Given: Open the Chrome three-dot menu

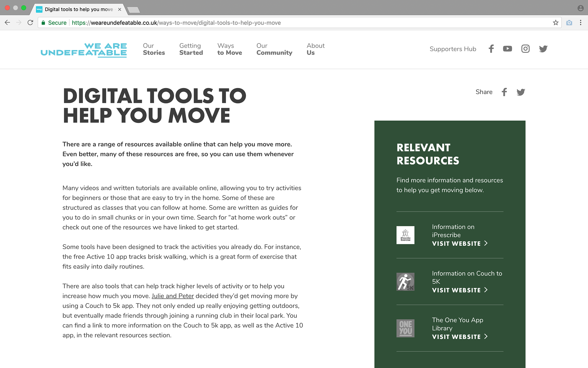Looking at the screenshot, I should pyautogui.click(x=581, y=23).
